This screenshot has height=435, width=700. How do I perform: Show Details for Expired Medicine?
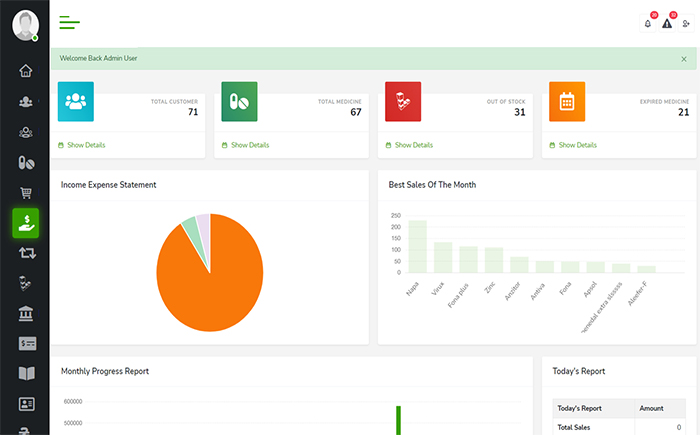578,145
